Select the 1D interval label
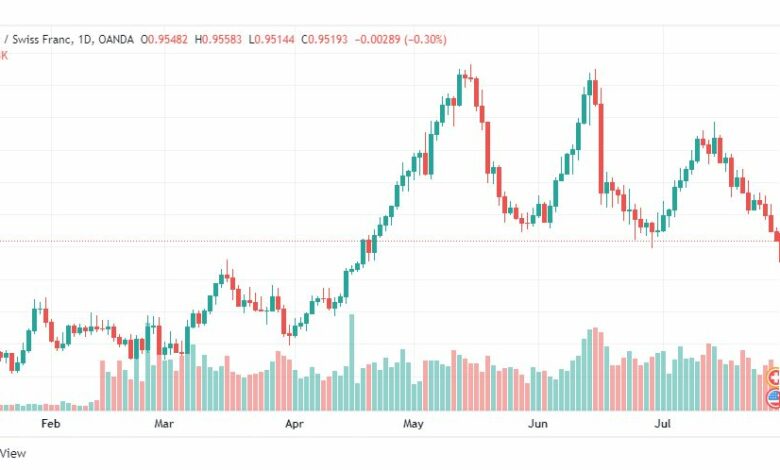The height and width of the screenshot is (470, 780). click(x=85, y=39)
